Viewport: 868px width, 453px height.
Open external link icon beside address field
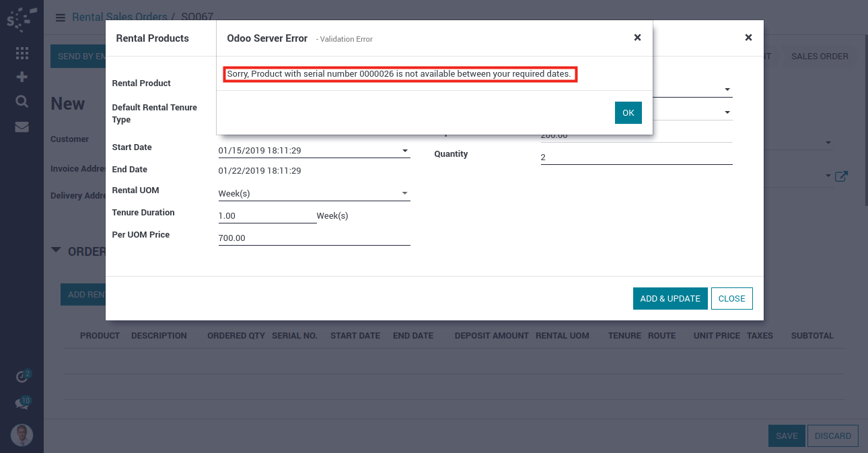click(841, 176)
